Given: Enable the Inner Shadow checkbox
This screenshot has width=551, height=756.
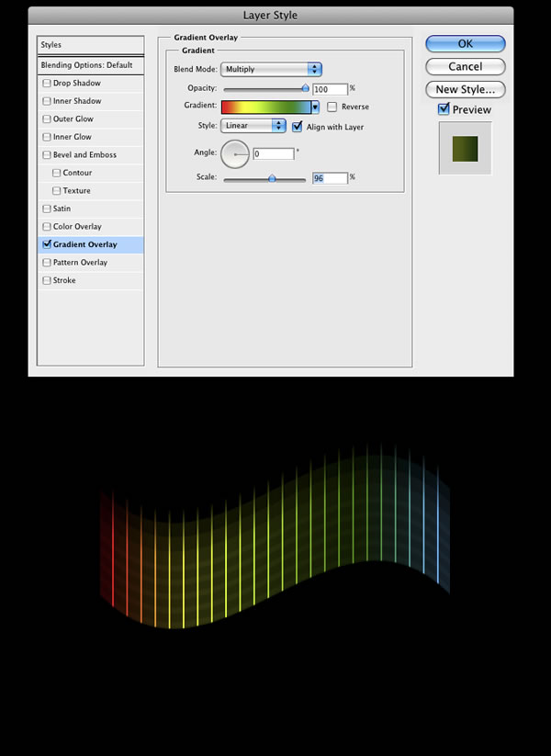Looking at the screenshot, I should point(47,101).
